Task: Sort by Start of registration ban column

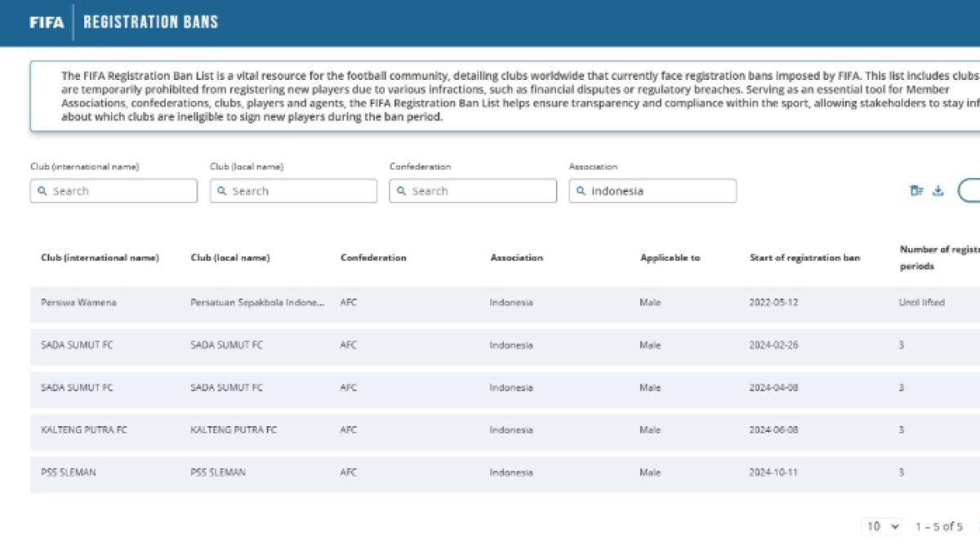Action: tap(804, 258)
